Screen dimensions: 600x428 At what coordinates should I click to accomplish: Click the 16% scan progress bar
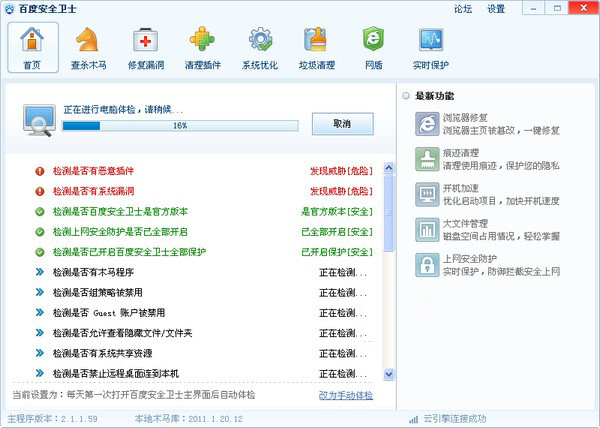pos(180,126)
